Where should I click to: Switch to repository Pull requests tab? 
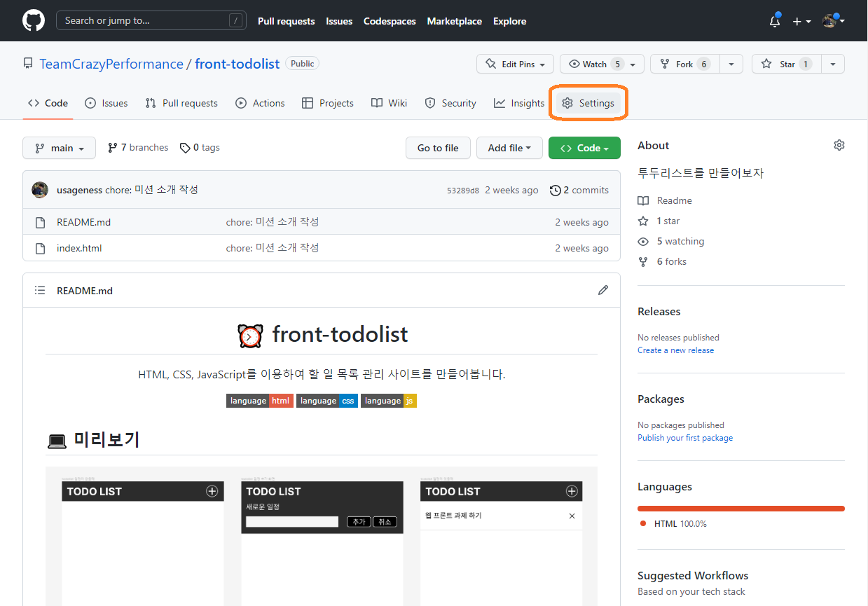tap(181, 103)
